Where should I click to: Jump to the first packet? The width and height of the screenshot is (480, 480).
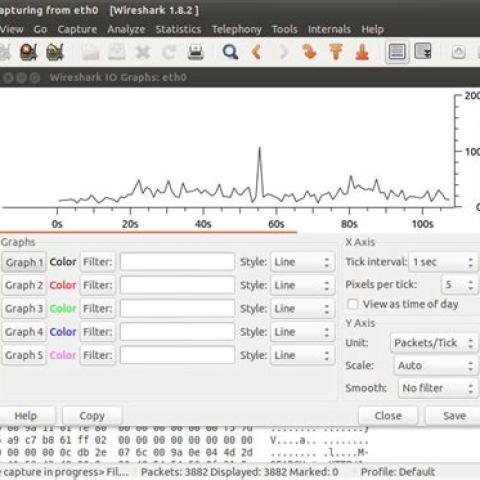click(336, 52)
